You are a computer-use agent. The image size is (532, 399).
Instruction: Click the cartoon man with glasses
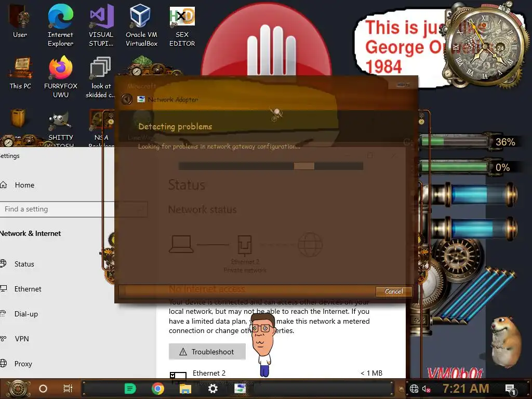[x=262, y=345]
